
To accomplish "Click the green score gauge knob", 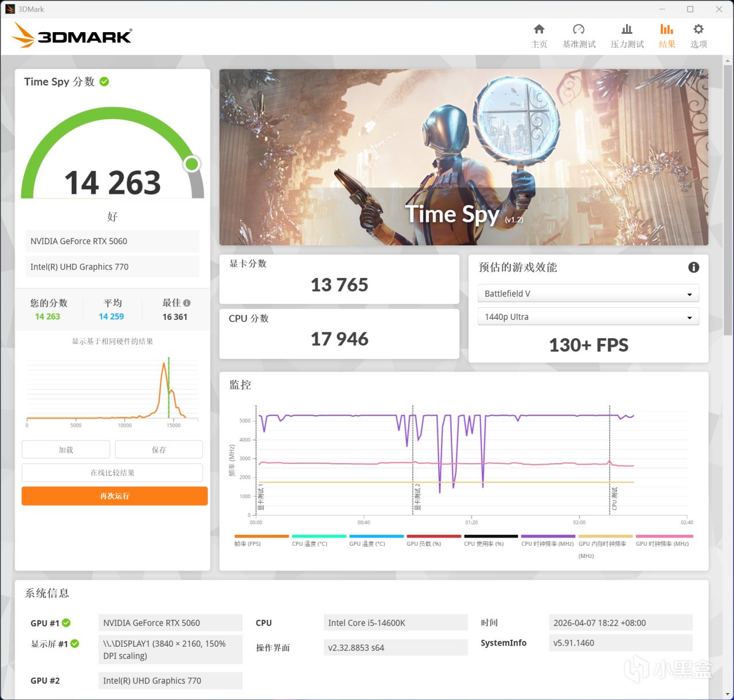I will click(x=192, y=164).
